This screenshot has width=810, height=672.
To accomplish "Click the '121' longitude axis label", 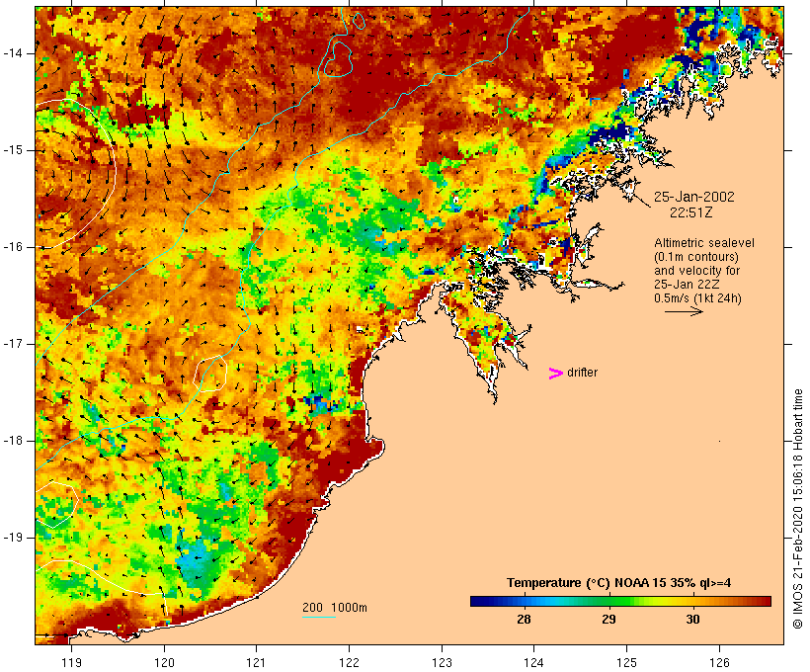I will [x=256, y=662].
